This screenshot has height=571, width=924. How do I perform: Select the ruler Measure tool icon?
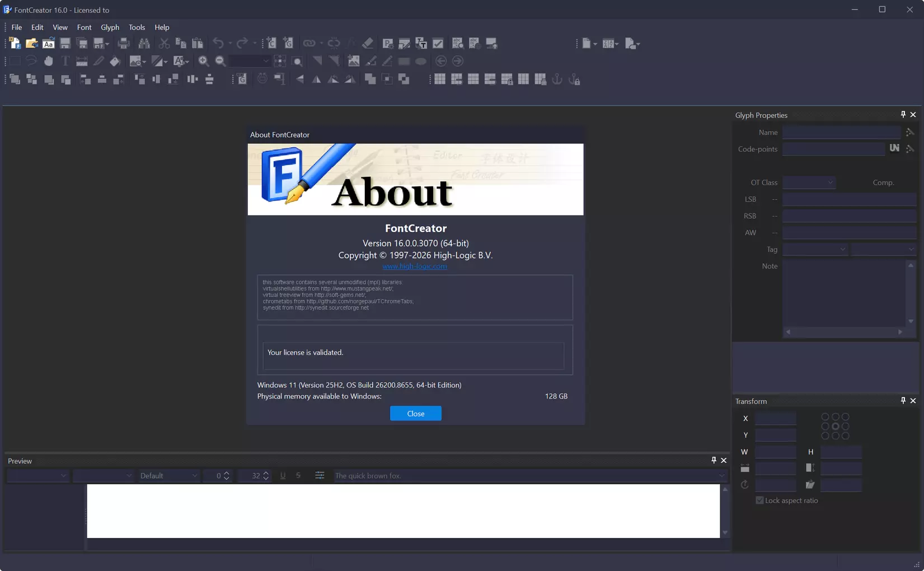tap(82, 61)
